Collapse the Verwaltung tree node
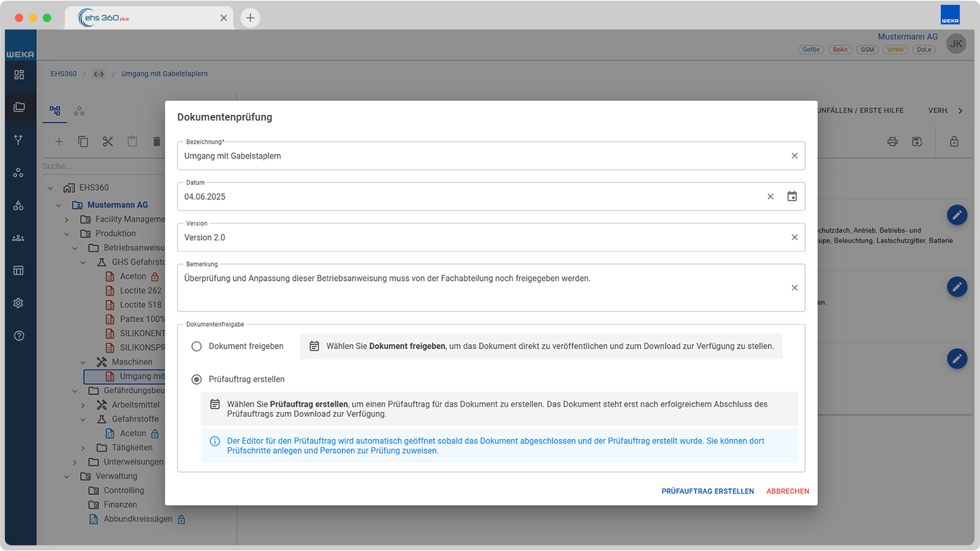The image size is (980, 551). pos(67,476)
